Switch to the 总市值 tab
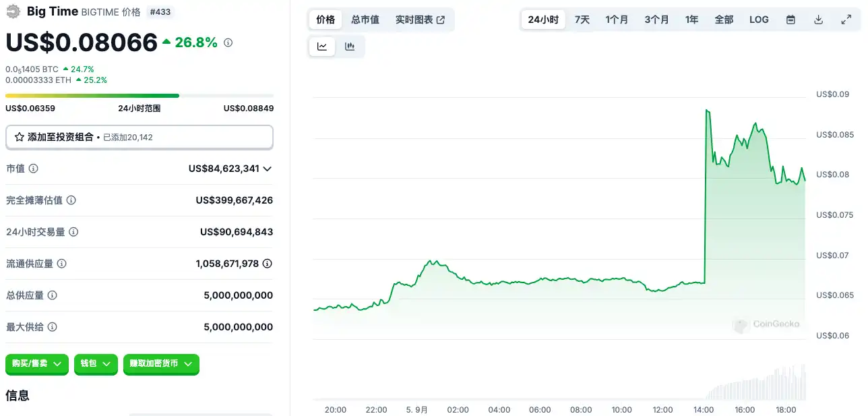The height and width of the screenshot is (416, 868). point(365,20)
